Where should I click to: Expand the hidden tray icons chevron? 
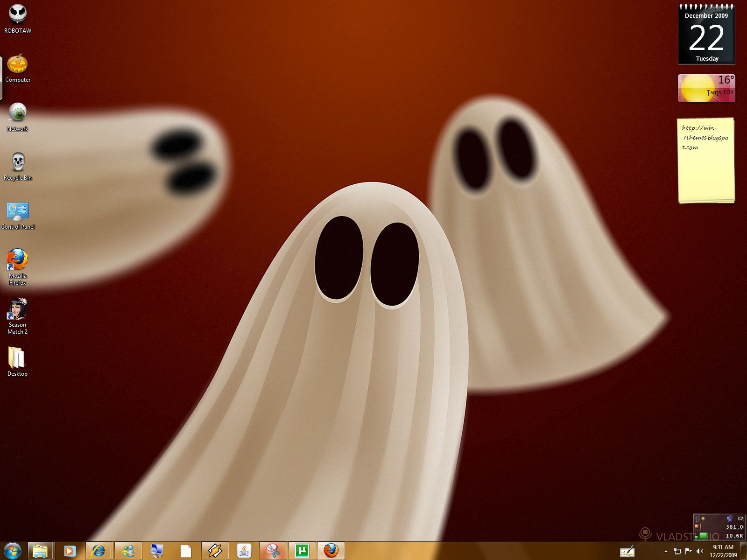pos(666,551)
